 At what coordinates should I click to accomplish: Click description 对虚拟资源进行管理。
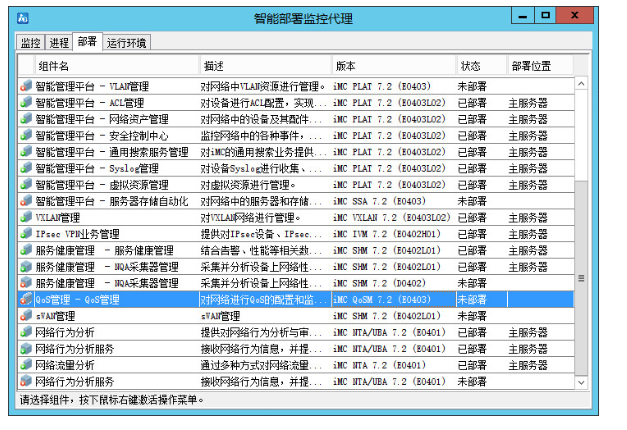click(x=248, y=185)
